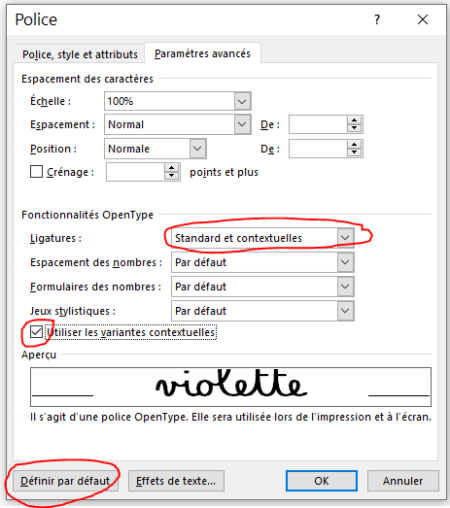This screenshot has width=450, height=508.
Task: Switch to Police, style et attributs tab
Action: coord(80,54)
